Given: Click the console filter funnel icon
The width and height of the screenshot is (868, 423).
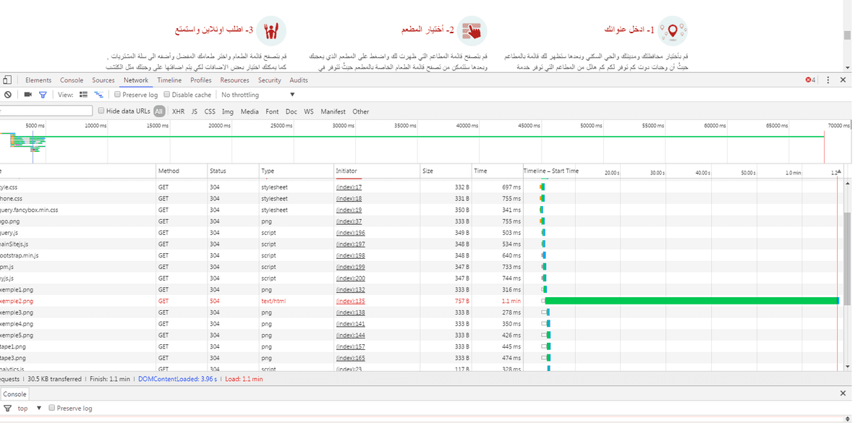Looking at the screenshot, I should tap(7, 409).
